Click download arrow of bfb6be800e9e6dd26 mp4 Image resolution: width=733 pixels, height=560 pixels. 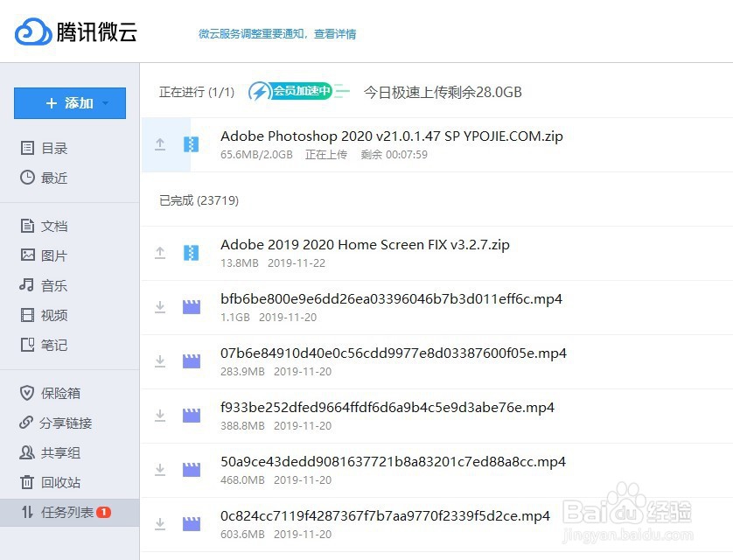click(160, 306)
